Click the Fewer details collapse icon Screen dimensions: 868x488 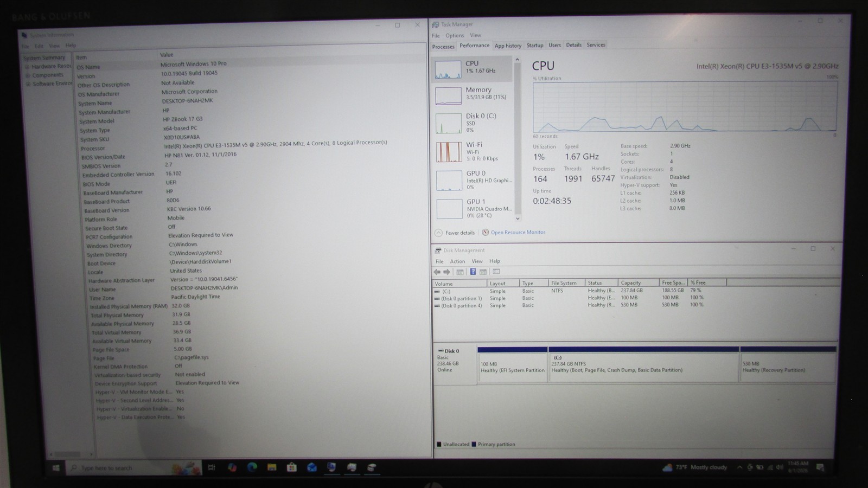438,233
